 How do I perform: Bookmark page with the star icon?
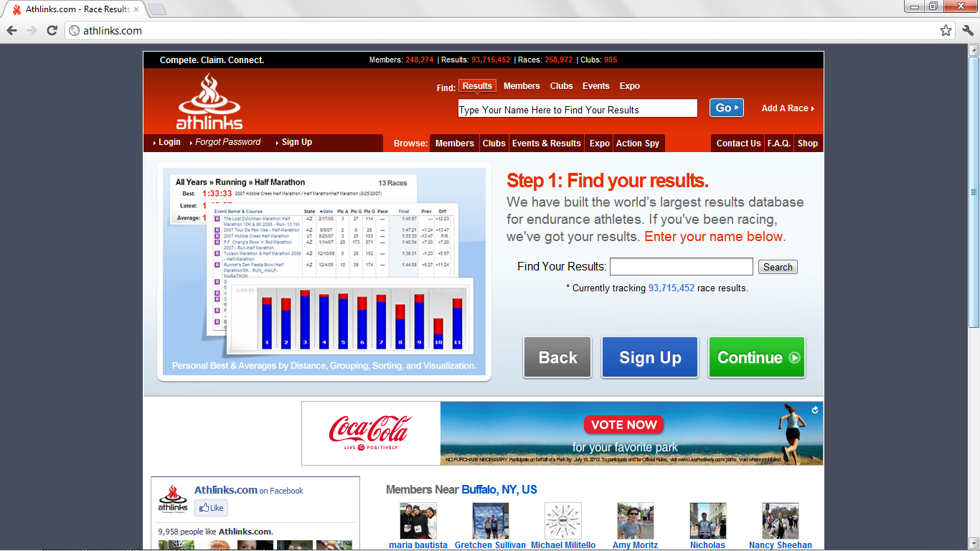pyautogui.click(x=946, y=30)
